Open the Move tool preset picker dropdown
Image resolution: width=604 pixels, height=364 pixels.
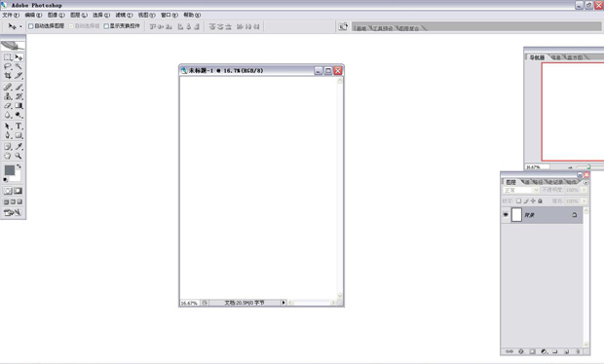tap(20, 26)
